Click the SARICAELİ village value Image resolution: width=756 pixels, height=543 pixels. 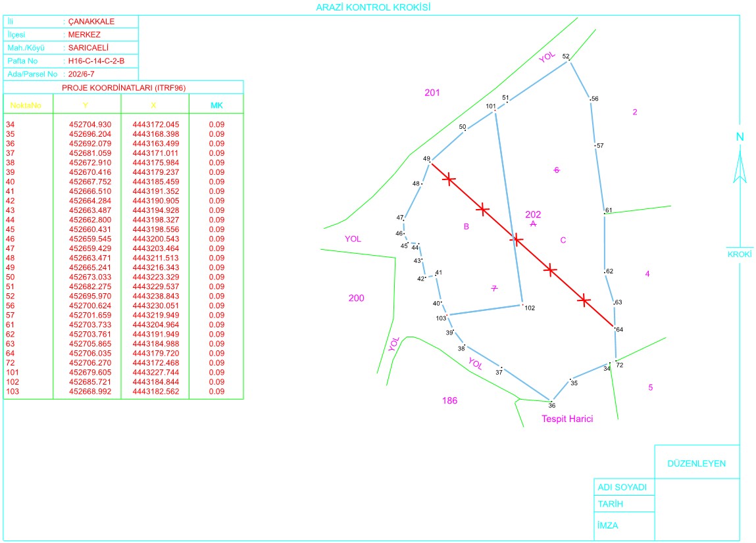[88, 48]
